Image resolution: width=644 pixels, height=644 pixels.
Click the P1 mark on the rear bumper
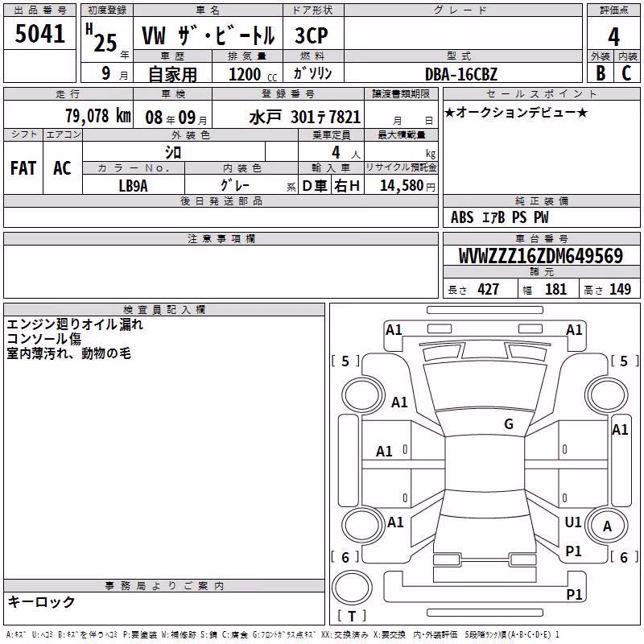coord(574,594)
